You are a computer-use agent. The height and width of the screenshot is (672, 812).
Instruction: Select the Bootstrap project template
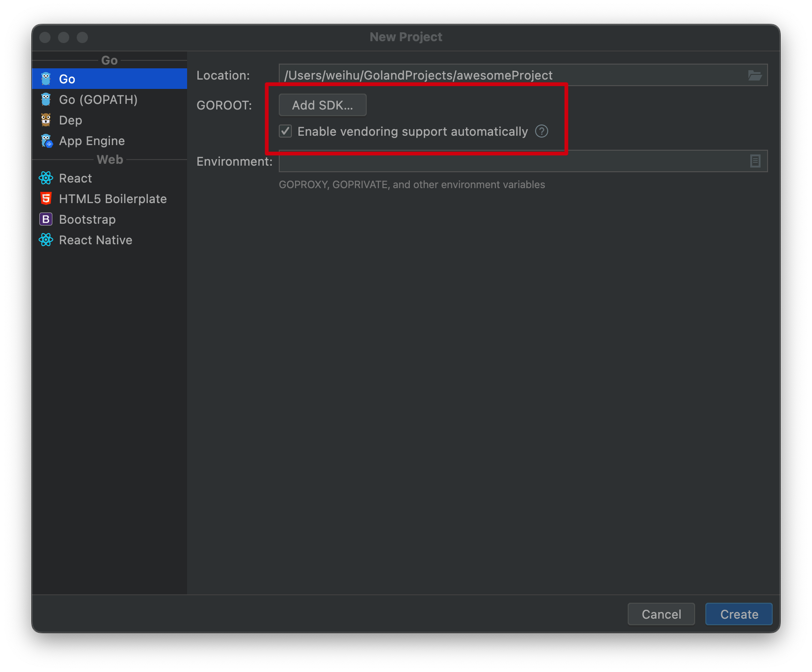click(x=109, y=219)
